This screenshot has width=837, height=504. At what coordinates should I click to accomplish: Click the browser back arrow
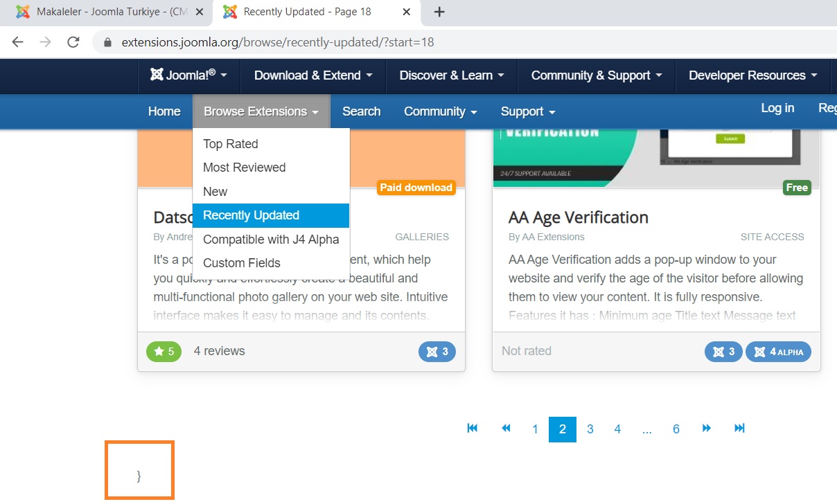[17, 42]
